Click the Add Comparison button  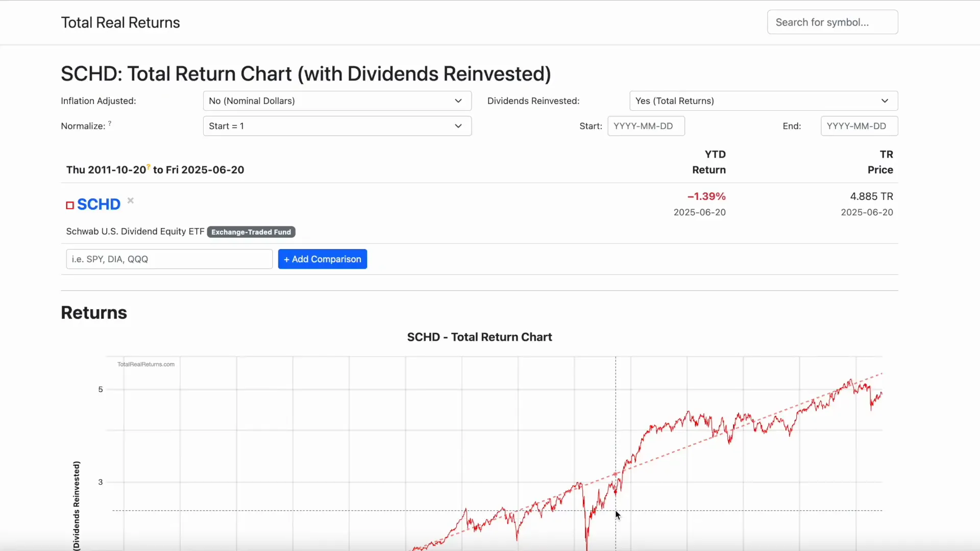tap(323, 259)
